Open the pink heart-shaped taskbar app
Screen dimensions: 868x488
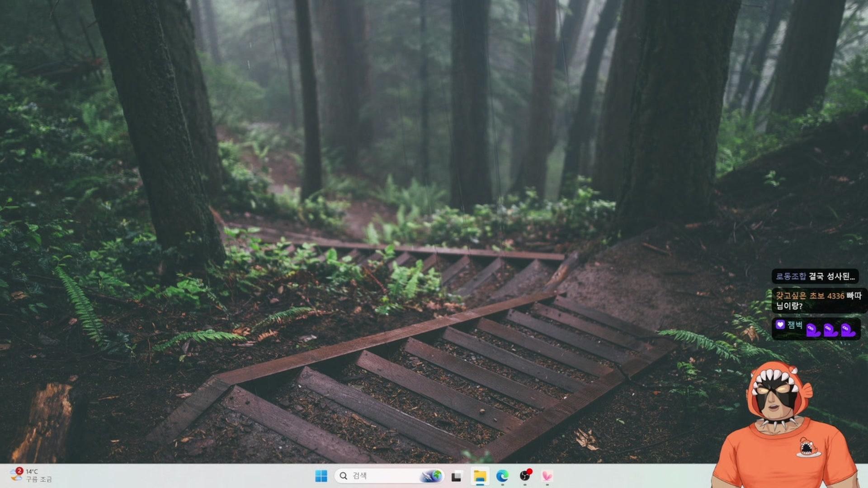click(547, 476)
